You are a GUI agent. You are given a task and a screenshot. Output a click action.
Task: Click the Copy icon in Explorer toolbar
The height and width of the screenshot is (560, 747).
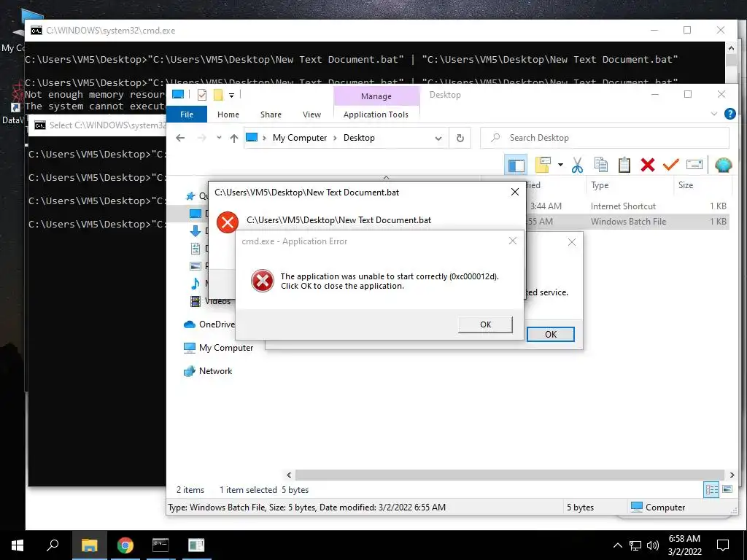(x=601, y=166)
